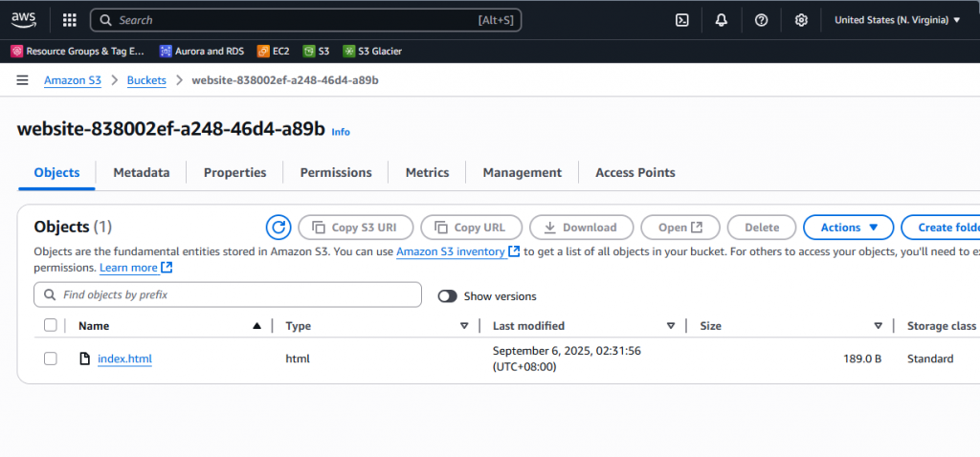Switch to the Properties tab
Screen dimensions: 980x457
tap(235, 173)
